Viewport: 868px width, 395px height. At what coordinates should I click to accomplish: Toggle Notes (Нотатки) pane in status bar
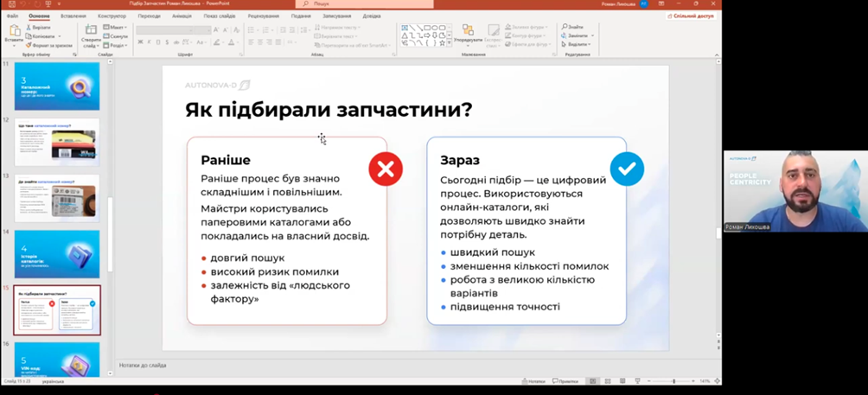coord(533,381)
